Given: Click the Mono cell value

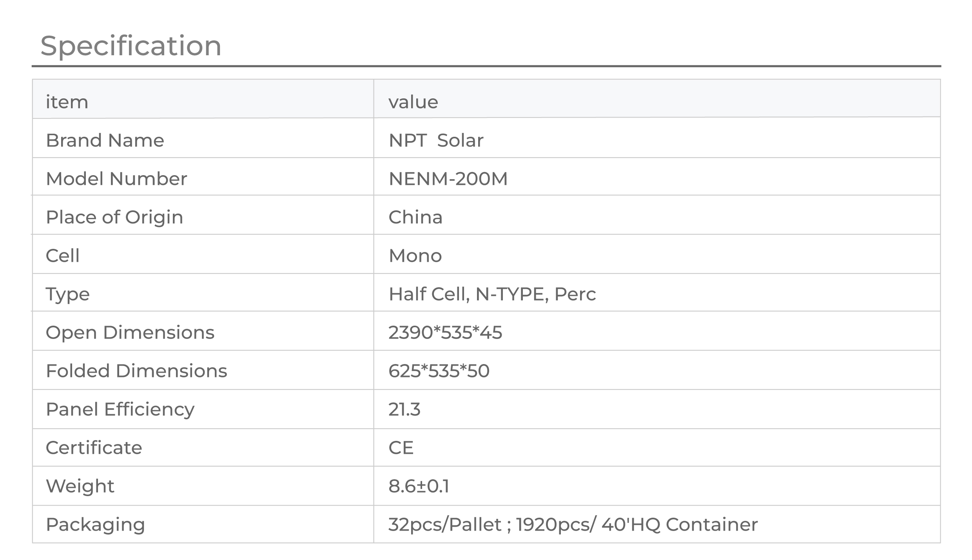Looking at the screenshot, I should [x=415, y=256].
